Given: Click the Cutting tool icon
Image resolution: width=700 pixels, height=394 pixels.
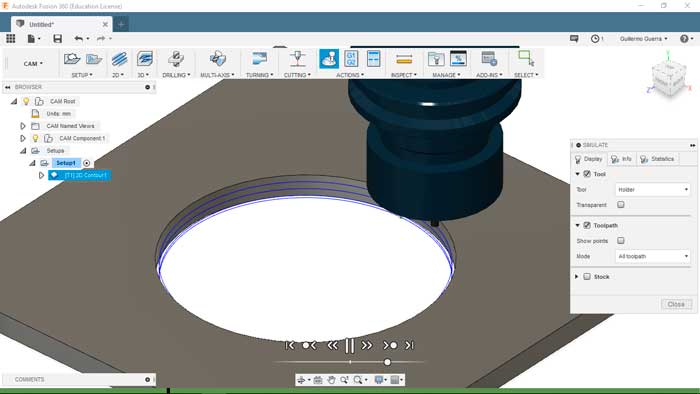Looking at the screenshot, I should point(297,59).
